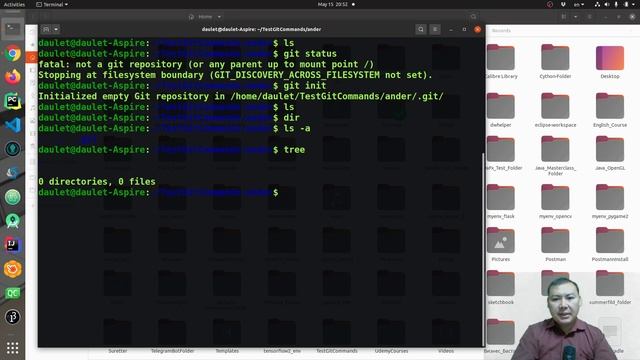
Task: Select the Calibre Library folder
Action: [501, 62]
